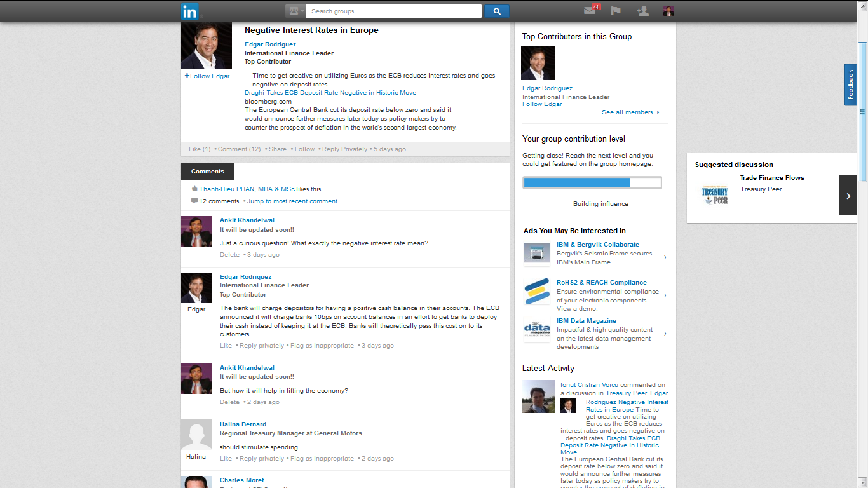The width and height of the screenshot is (868, 488).
Task: Open the LinkedIn home logo
Action: tap(190, 11)
